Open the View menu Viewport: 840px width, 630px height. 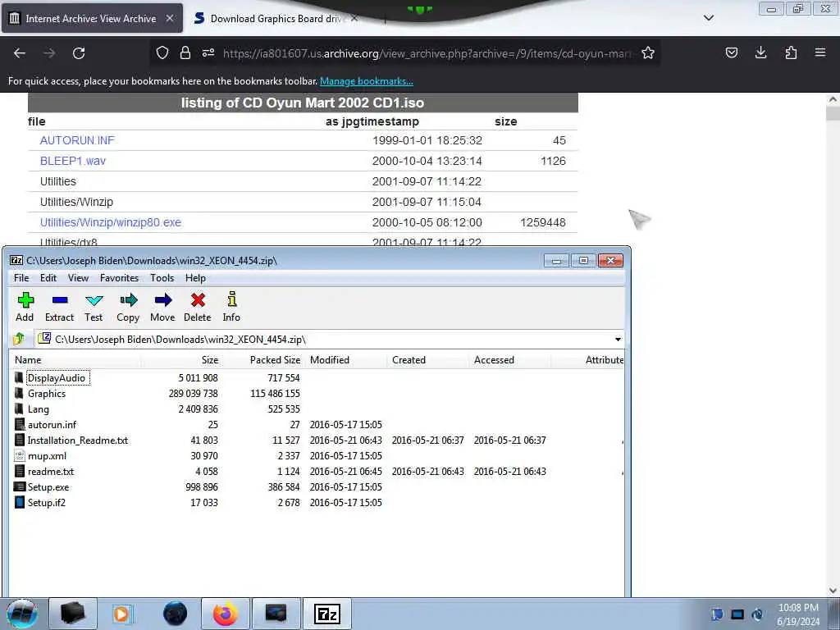(x=78, y=278)
